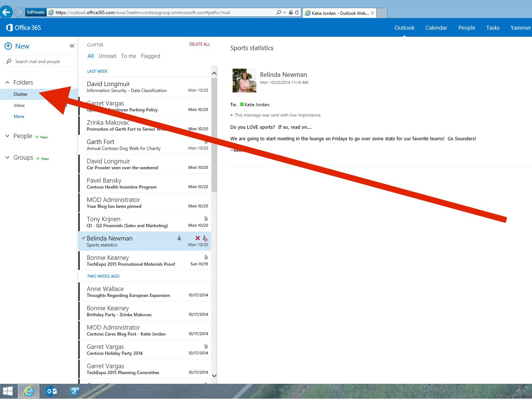Click the attachment paperclip on Tony Krijnen message
The image size is (532, 399).
[206, 219]
